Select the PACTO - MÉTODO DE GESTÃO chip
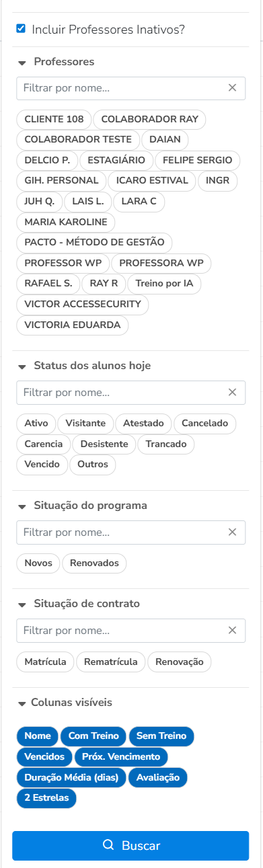 (x=95, y=243)
